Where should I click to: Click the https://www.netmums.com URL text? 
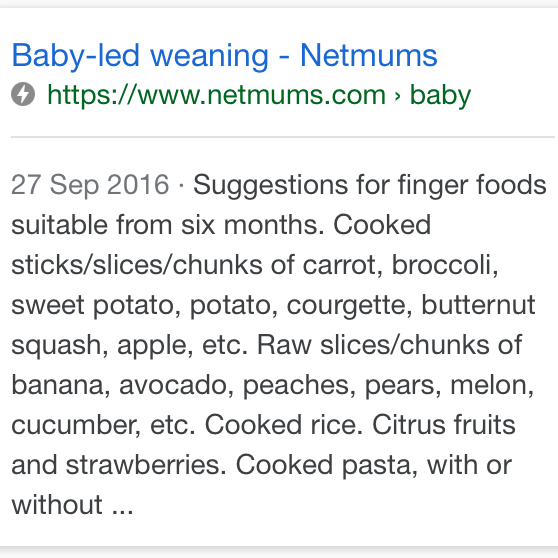point(217,95)
